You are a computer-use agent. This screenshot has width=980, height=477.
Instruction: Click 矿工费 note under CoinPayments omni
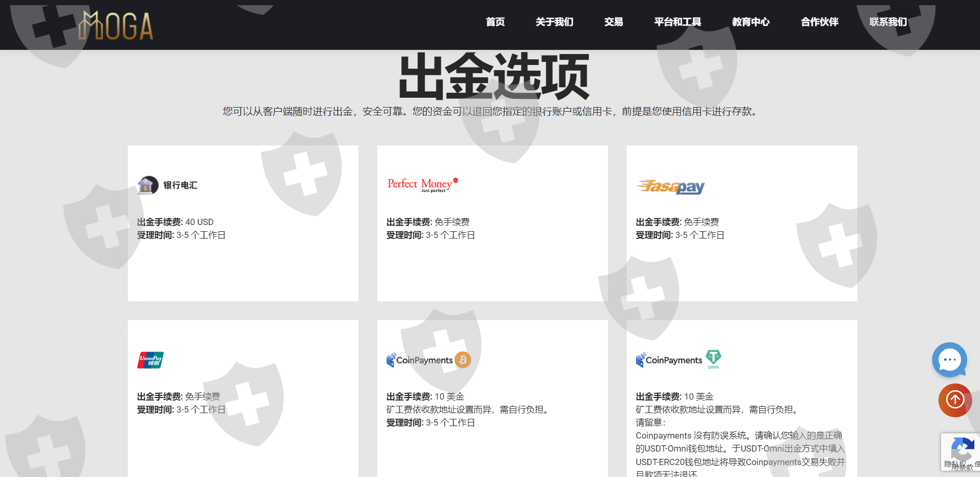pyautogui.click(x=719, y=409)
